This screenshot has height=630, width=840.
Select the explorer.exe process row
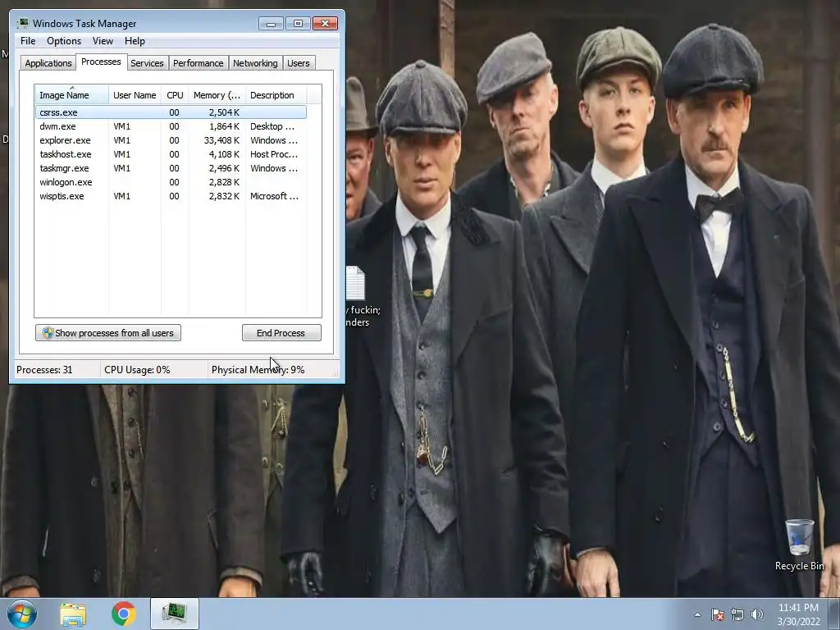tap(171, 140)
